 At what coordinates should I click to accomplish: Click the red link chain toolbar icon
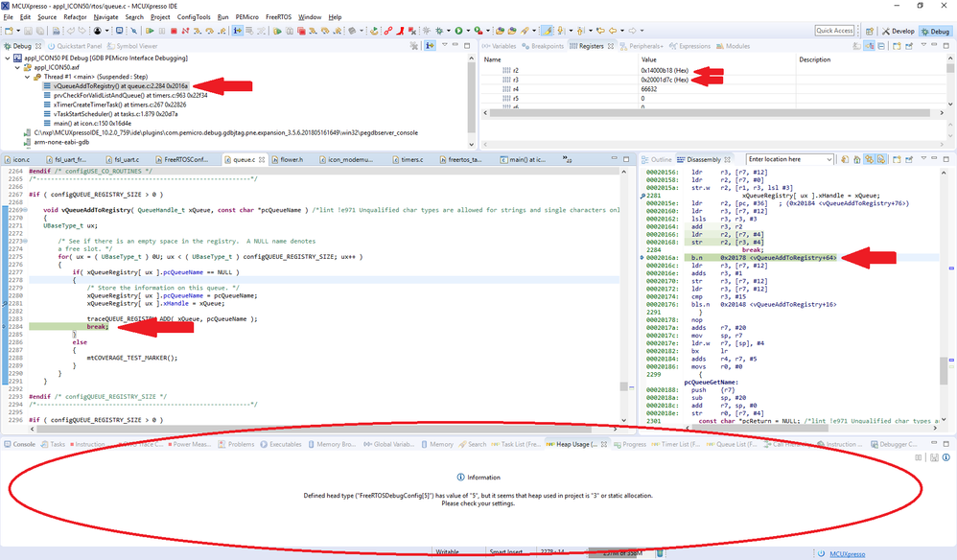click(x=388, y=31)
